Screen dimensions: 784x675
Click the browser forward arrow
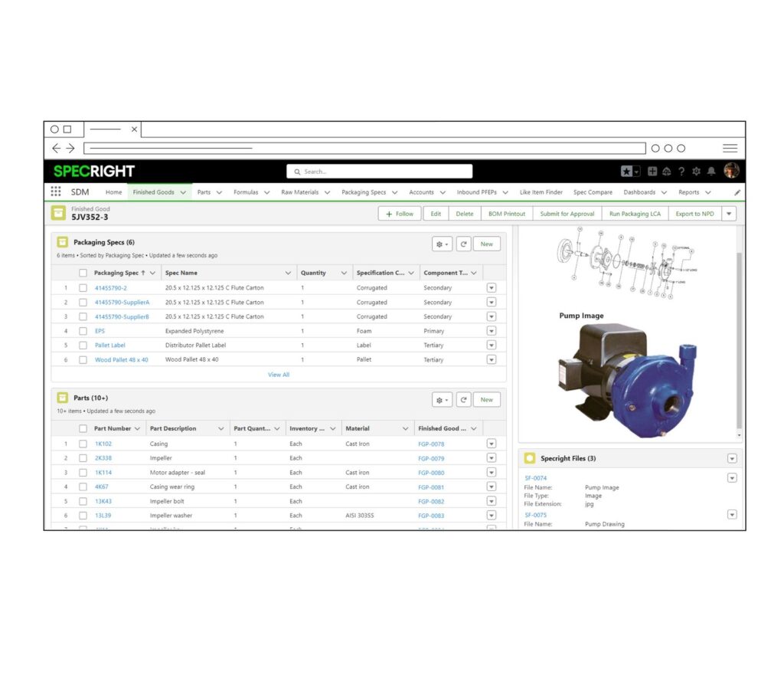70,148
